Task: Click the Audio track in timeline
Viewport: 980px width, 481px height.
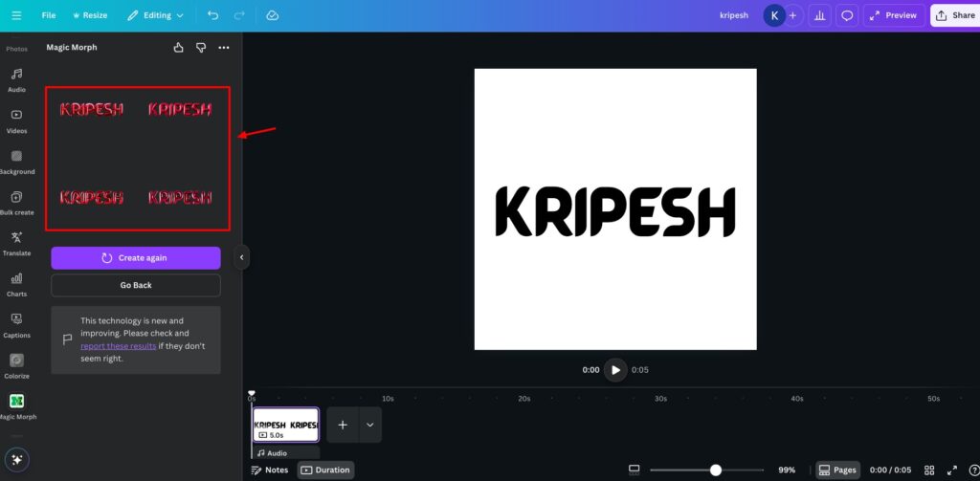Action: point(286,453)
